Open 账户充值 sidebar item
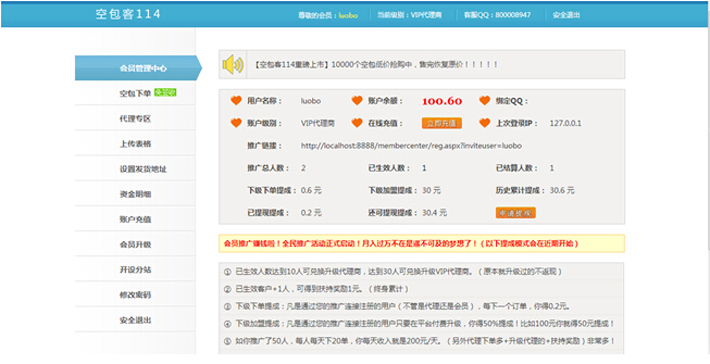The height and width of the screenshot is (364, 710). point(135,220)
